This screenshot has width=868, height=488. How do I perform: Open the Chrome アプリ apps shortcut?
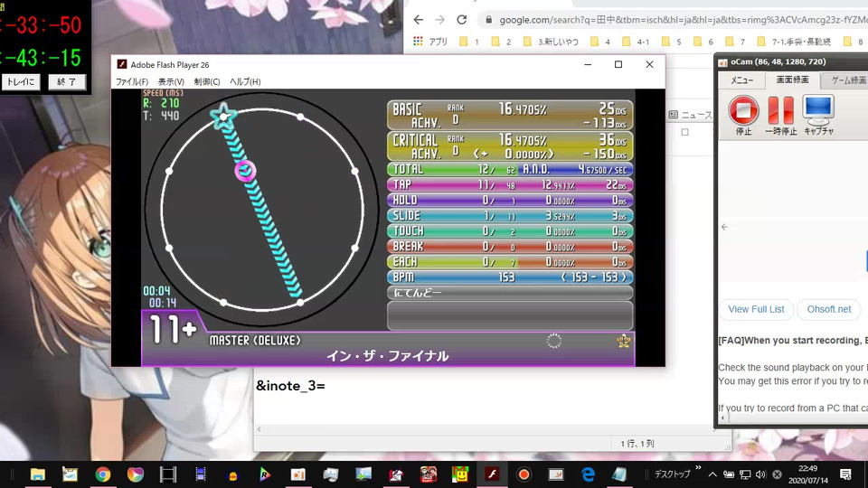click(430, 42)
